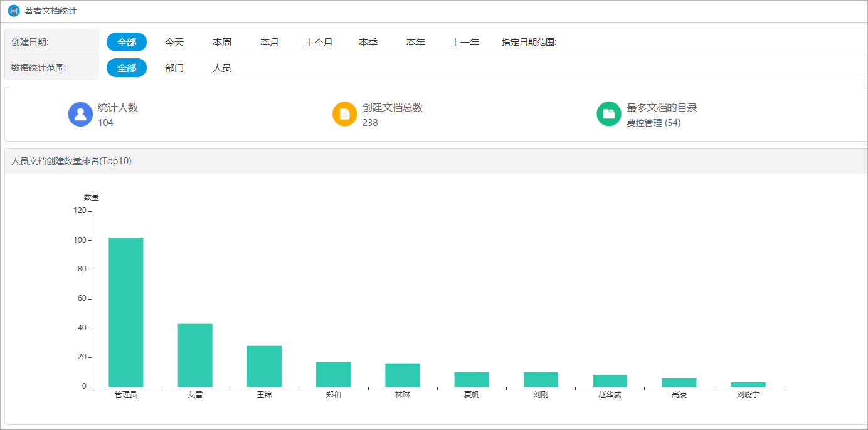Screen dimensions: 868x430
Task: Select 今天 in the creation date filter
Action: (174, 41)
